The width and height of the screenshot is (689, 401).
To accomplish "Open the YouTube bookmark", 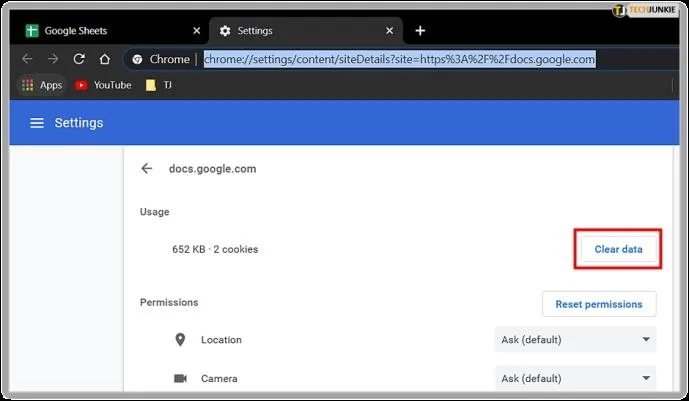I will [103, 85].
